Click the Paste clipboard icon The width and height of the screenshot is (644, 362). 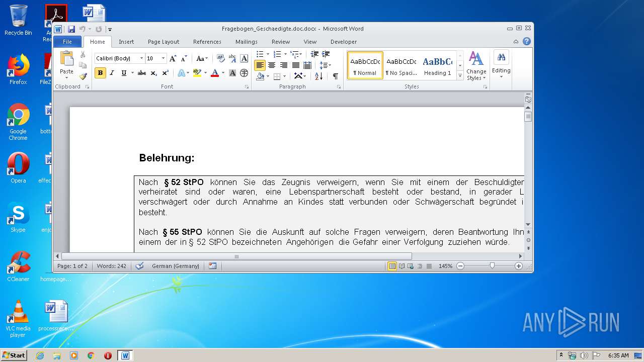tap(66, 58)
